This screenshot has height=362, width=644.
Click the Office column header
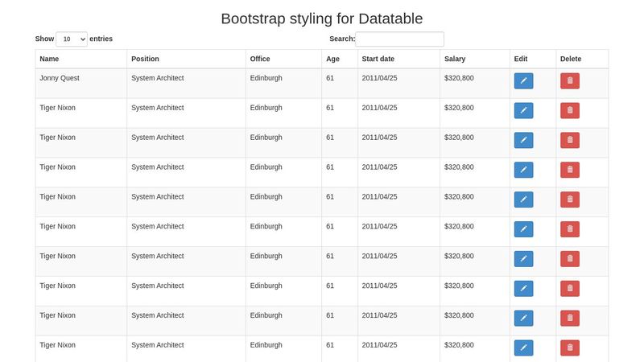(x=260, y=59)
